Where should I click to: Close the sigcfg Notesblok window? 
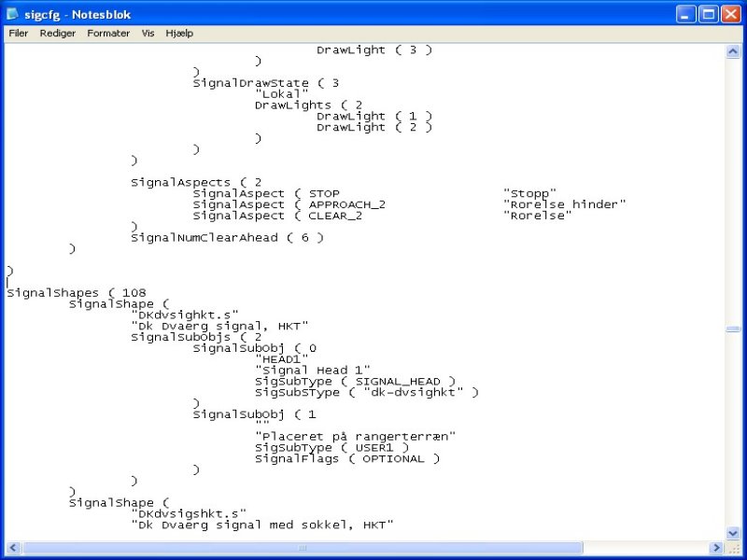pyautogui.click(x=731, y=14)
